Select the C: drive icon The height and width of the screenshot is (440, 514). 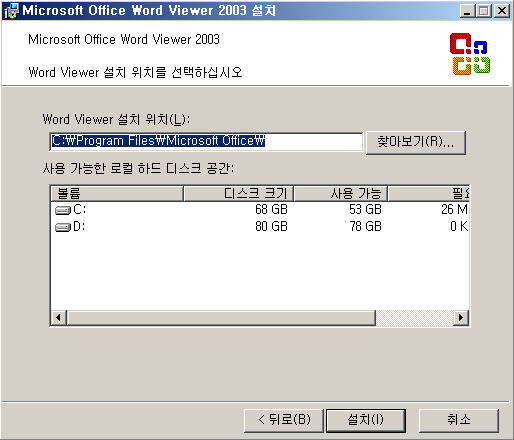click(62, 210)
